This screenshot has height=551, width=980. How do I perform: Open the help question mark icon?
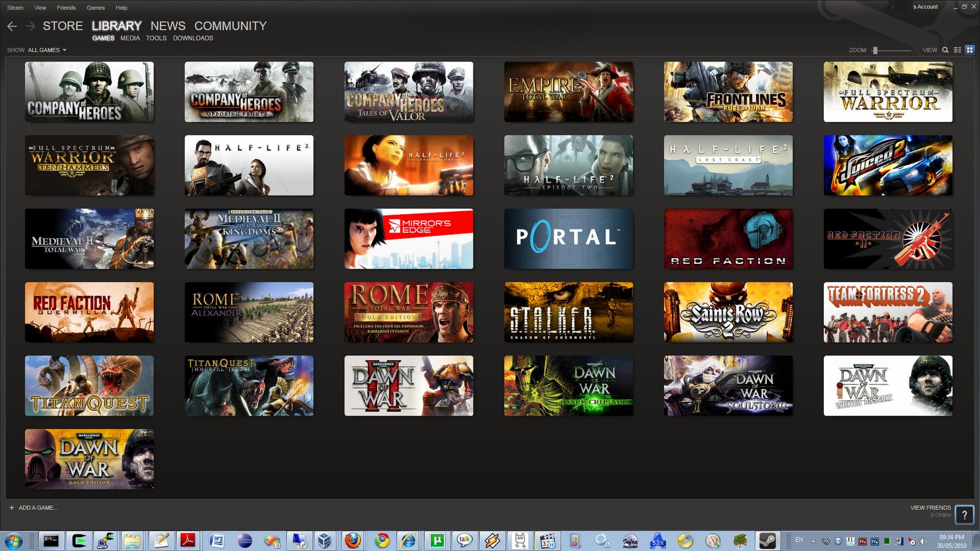click(x=965, y=515)
